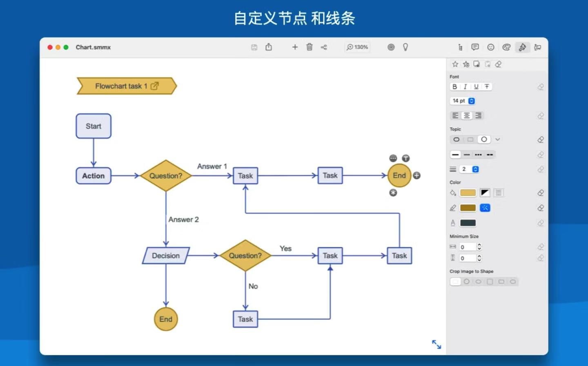Click the plus handle beside End node
This screenshot has height=366, width=588.
[x=416, y=175]
